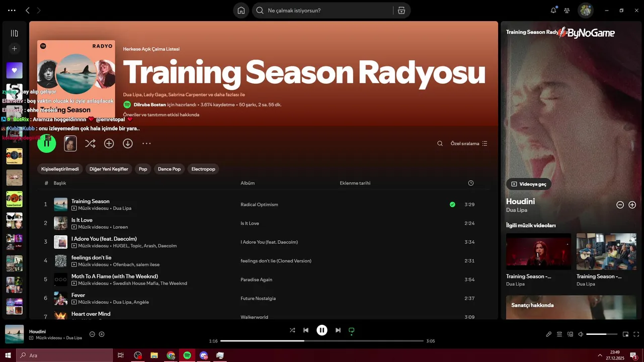Open the 'Future Nostalgia' album link
The image size is (644, 362).
click(x=258, y=298)
